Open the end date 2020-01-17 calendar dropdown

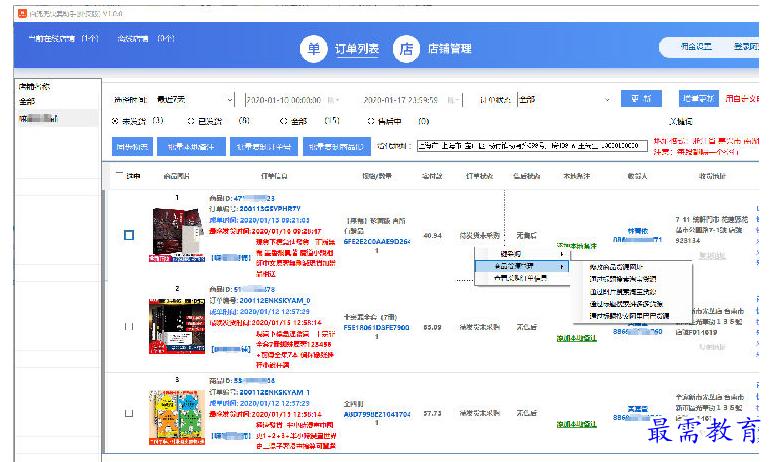tap(453, 100)
